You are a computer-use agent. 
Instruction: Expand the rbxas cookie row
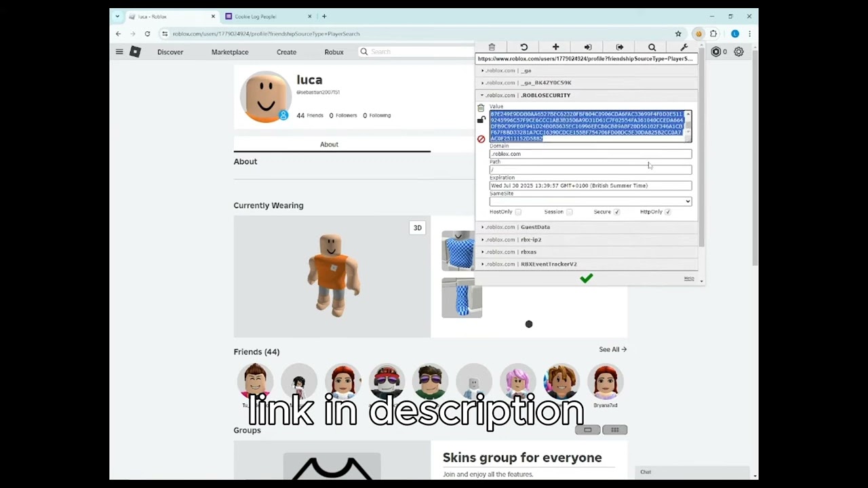tap(587, 251)
